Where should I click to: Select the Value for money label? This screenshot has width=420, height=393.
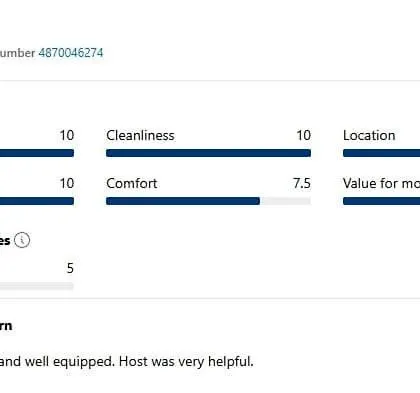coord(381,183)
